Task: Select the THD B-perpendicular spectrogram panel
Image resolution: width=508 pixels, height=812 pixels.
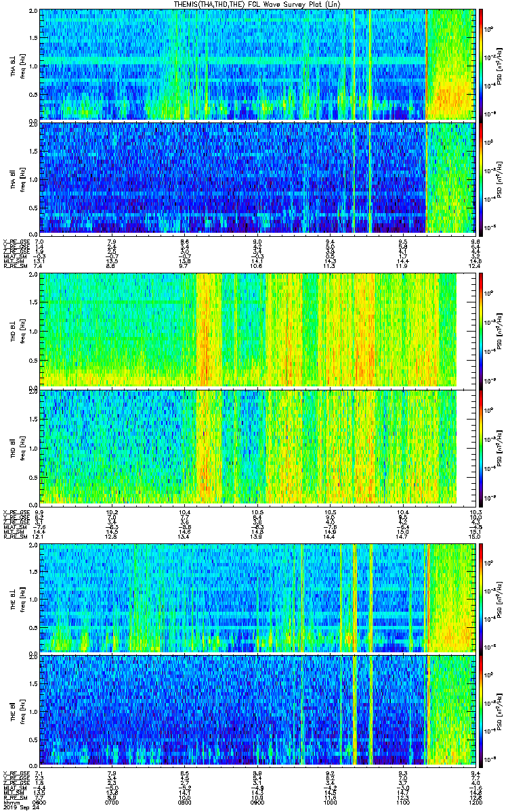Action: [x=257, y=330]
